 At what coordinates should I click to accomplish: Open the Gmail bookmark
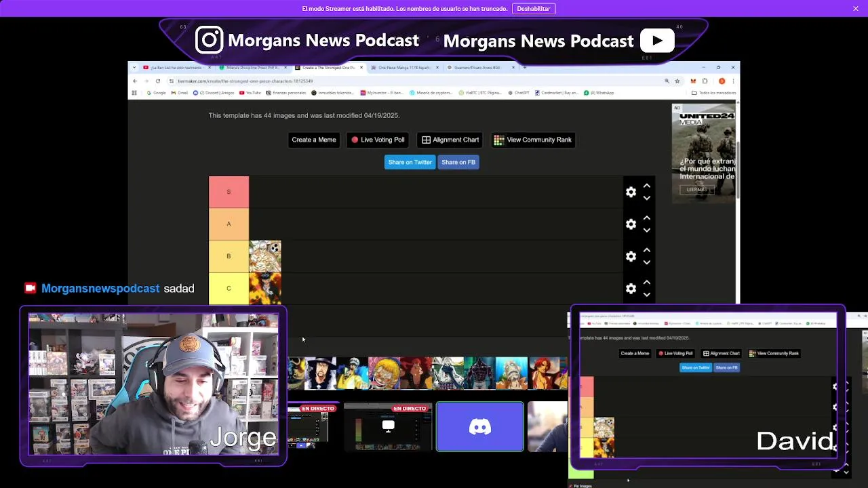point(180,93)
